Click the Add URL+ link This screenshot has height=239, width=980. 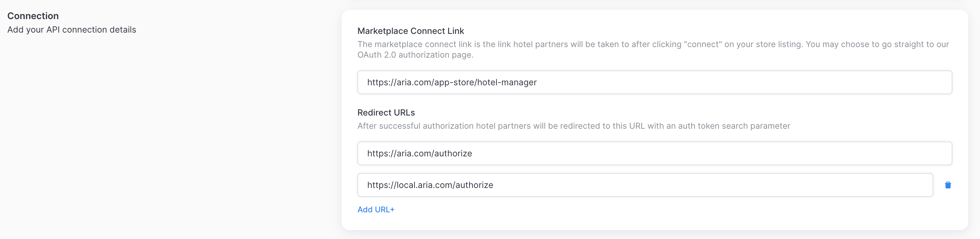pyautogui.click(x=376, y=210)
